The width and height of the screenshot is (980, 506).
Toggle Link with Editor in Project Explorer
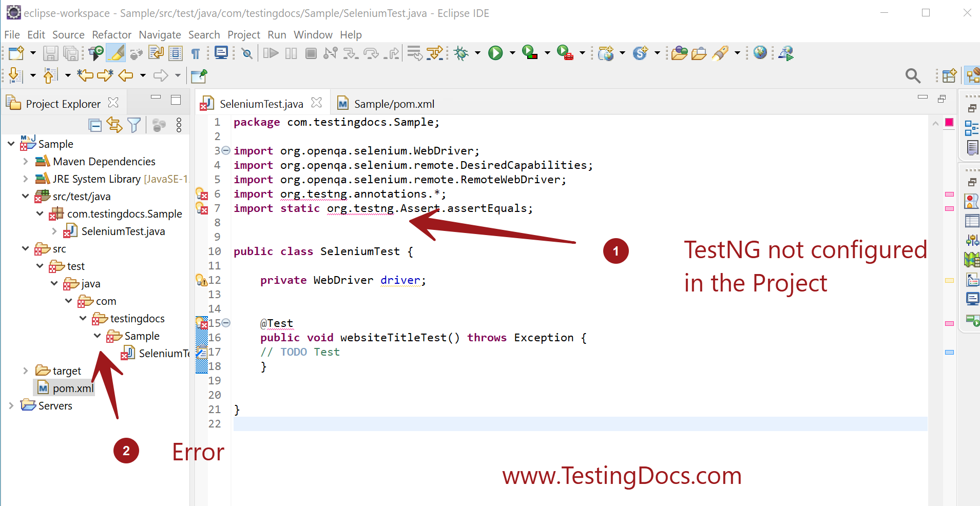pos(114,125)
